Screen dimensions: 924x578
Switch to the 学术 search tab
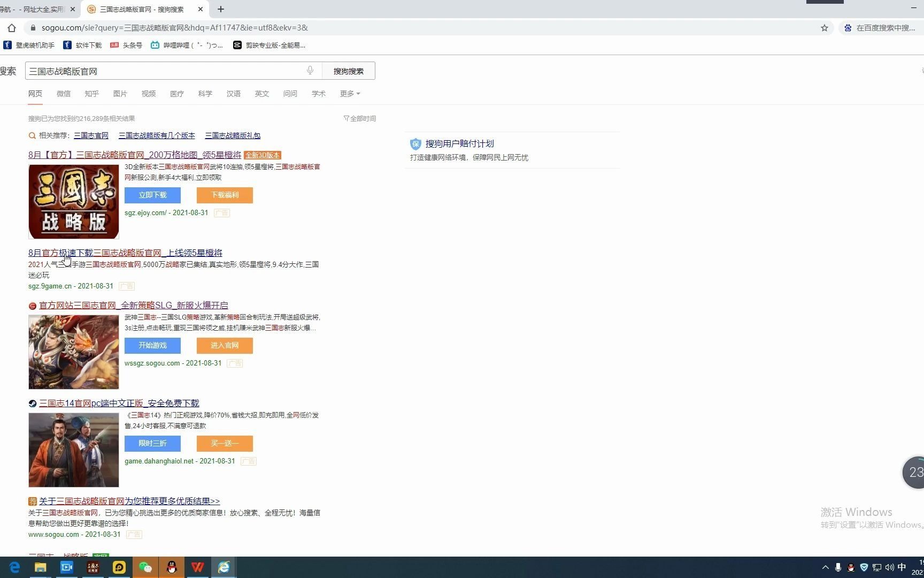pos(319,94)
